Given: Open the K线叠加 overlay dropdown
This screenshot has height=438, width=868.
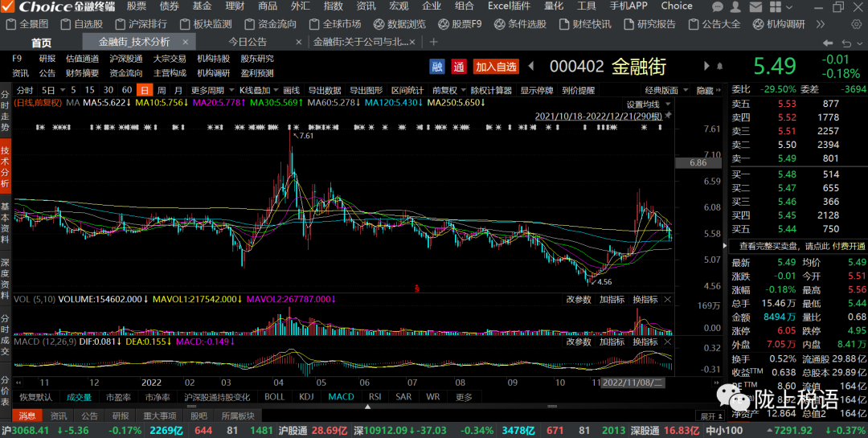Looking at the screenshot, I should click(x=259, y=90).
